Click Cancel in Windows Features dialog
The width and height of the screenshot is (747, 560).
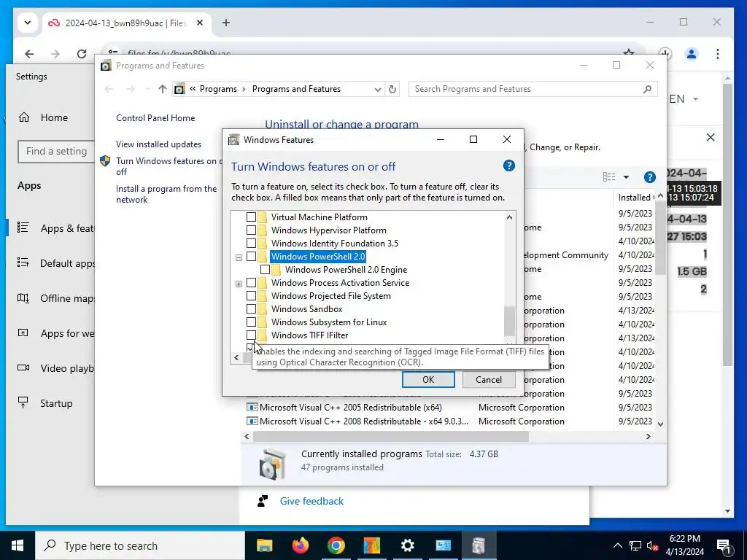[489, 379]
